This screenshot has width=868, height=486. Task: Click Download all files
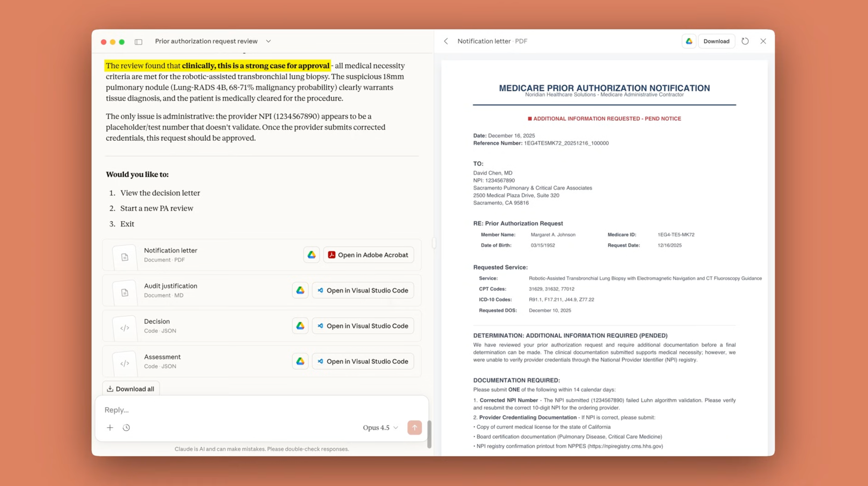131,389
